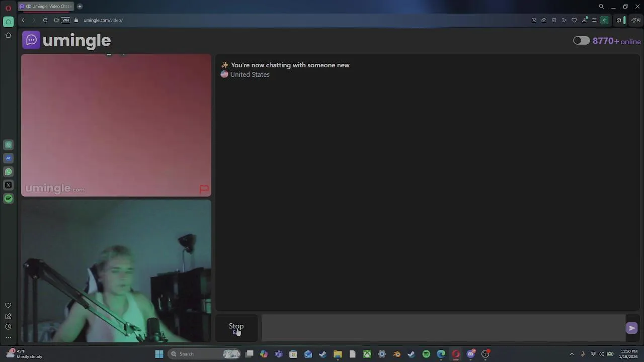This screenshot has height=362, width=644.
Task: Open Microsoft Edge from the taskbar
Action: tap(441, 354)
